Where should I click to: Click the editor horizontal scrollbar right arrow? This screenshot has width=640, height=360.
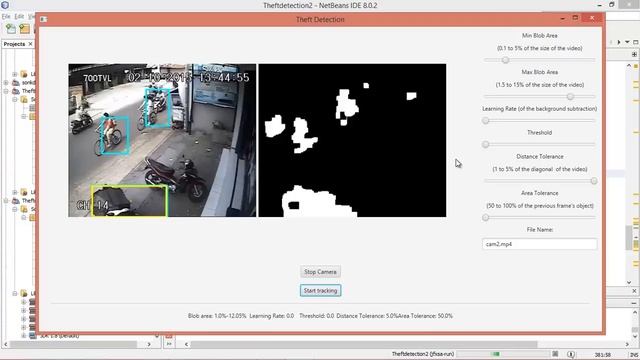point(627,344)
